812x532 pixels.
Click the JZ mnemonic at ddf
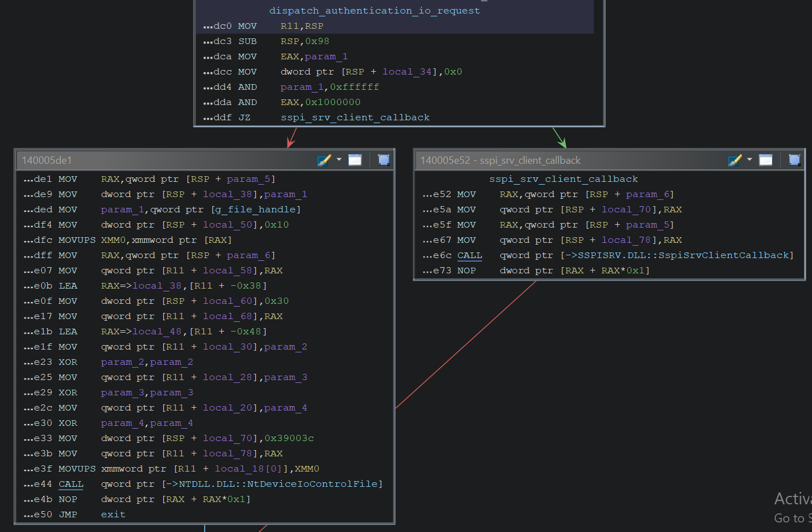point(244,117)
